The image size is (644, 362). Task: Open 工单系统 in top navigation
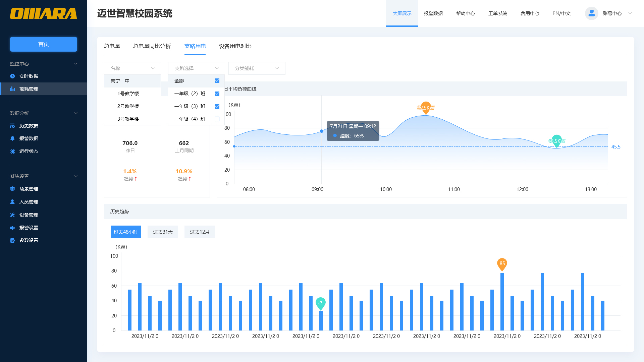click(498, 13)
